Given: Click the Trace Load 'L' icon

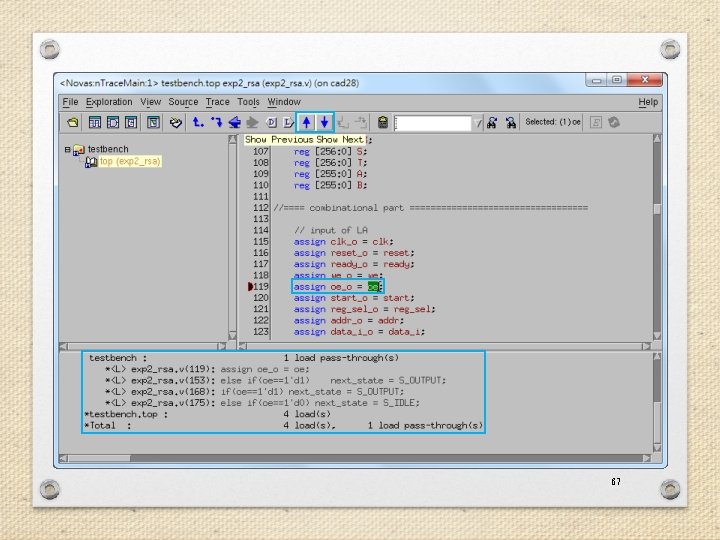Looking at the screenshot, I should (288, 122).
